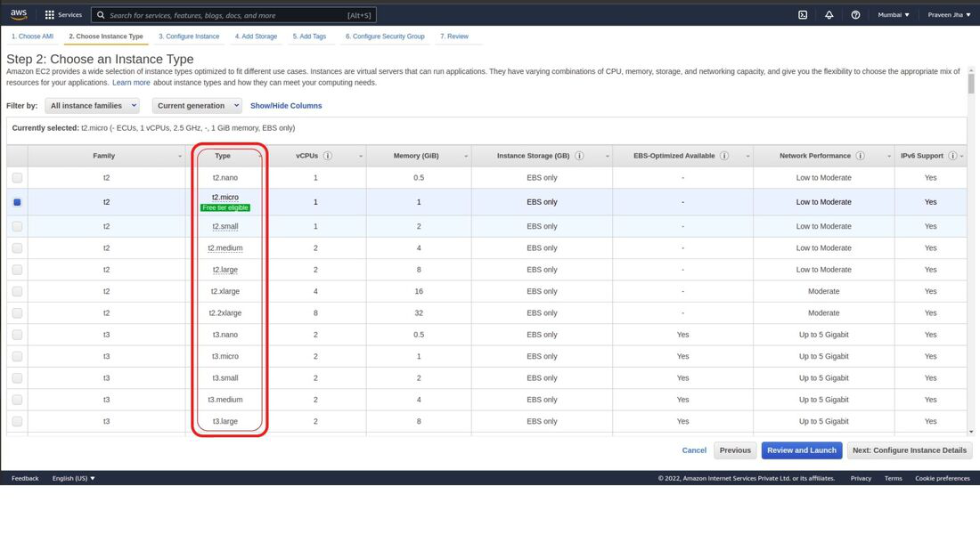
Task: Open the Mumbai region dropdown
Action: (x=893, y=15)
